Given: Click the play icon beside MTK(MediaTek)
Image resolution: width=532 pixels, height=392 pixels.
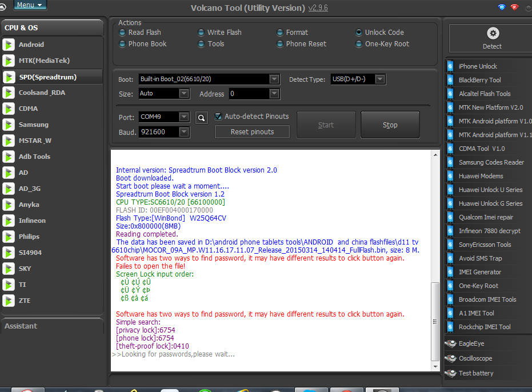Looking at the screenshot, I should pos(9,61).
